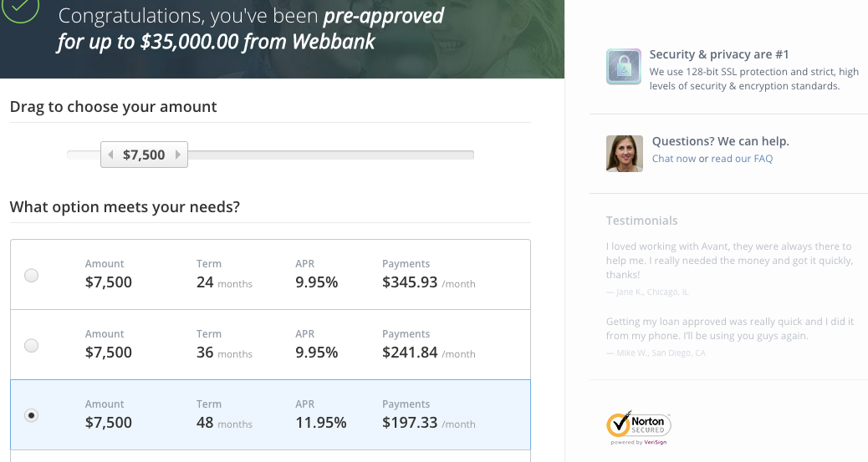This screenshot has height=462, width=868.
Task: Open the read our FAQ link
Action: coord(742,159)
